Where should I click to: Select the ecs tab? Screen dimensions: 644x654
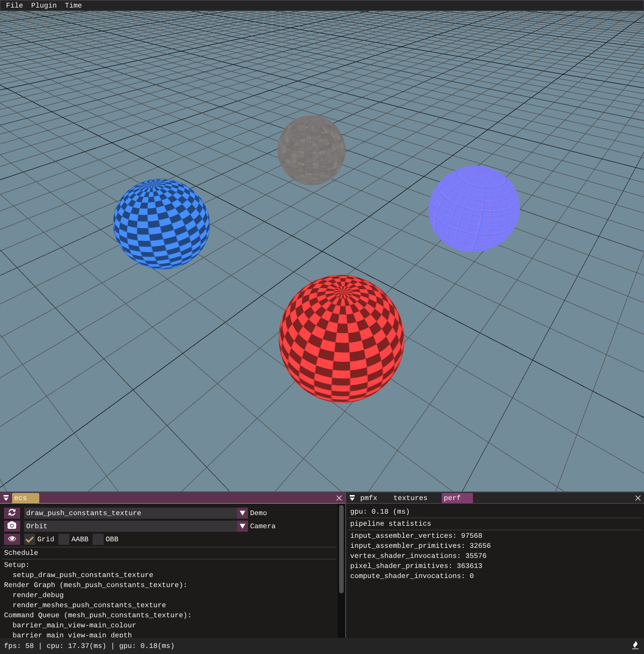[25, 498]
